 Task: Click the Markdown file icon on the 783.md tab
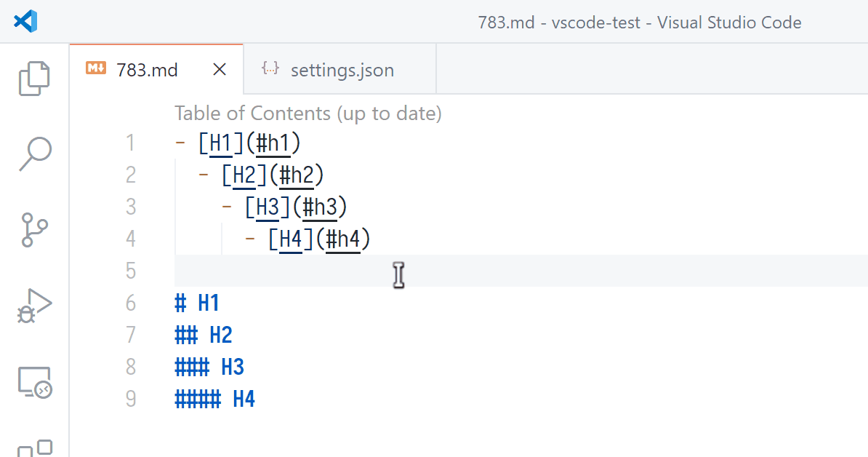point(95,69)
